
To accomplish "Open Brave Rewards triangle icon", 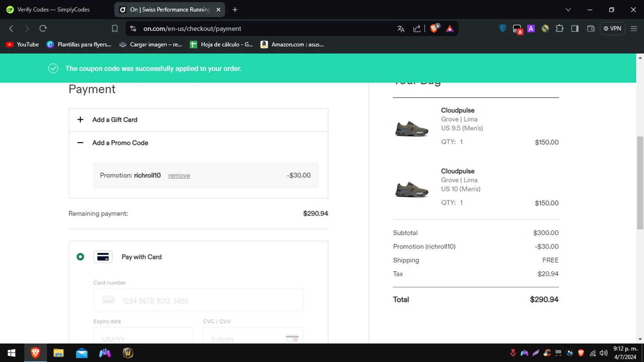I will tap(450, 29).
